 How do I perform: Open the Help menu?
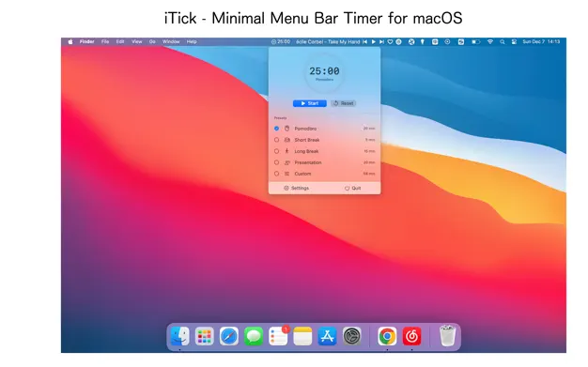(x=192, y=41)
